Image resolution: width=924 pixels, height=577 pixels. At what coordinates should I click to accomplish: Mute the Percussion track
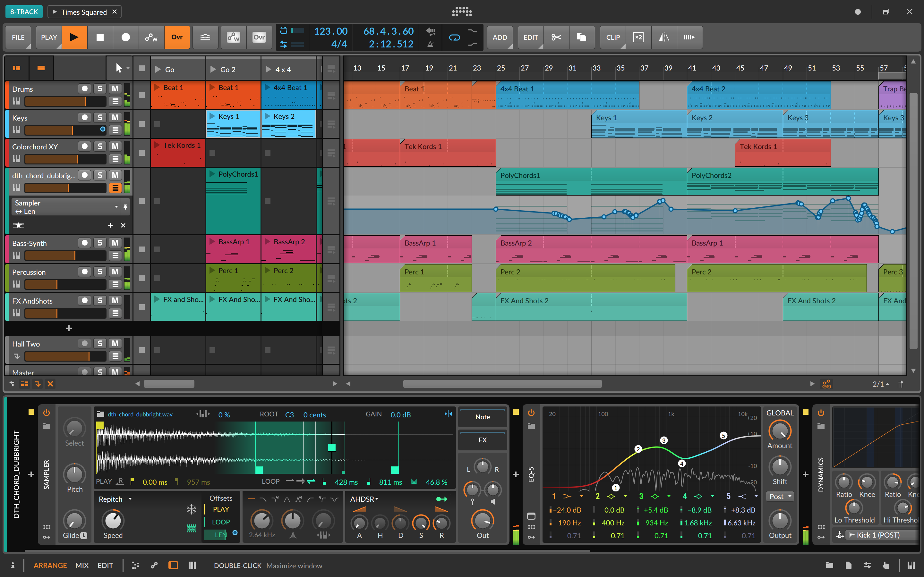115,271
